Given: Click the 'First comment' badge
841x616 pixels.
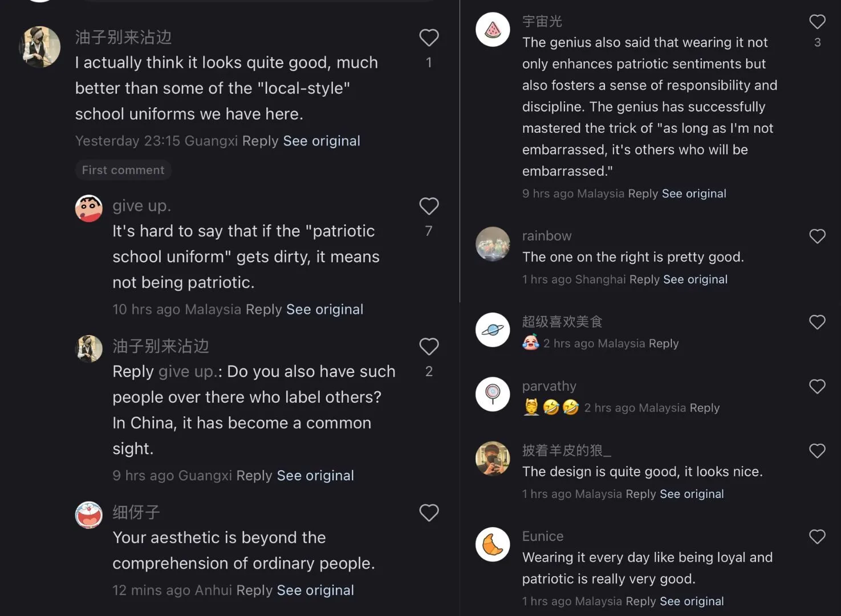Looking at the screenshot, I should (123, 170).
